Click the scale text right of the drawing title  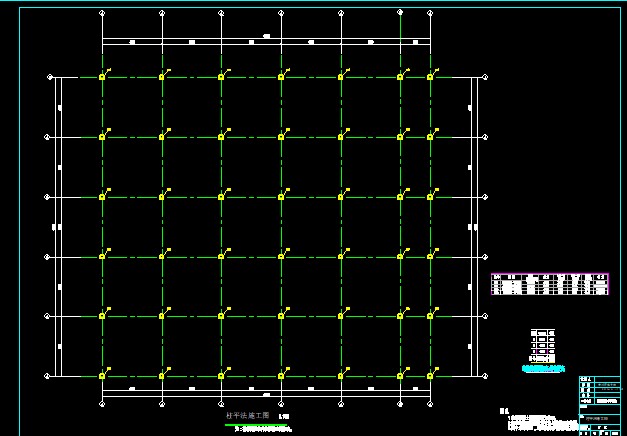pyautogui.click(x=283, y=416)
